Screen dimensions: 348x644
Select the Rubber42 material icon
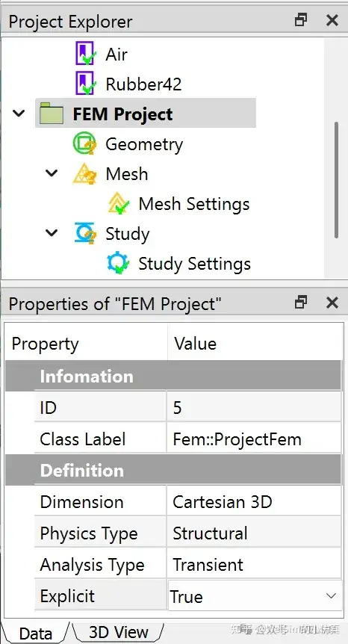85,84
